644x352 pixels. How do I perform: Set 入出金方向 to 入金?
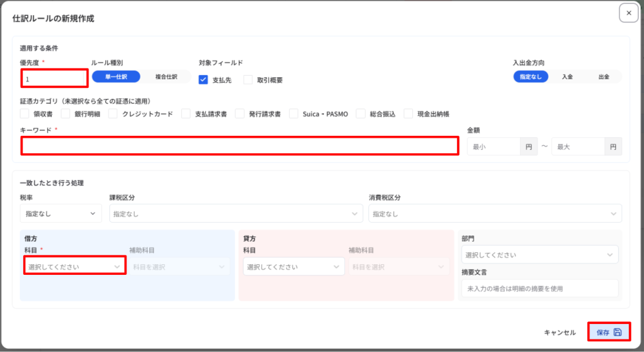(567, 77)
